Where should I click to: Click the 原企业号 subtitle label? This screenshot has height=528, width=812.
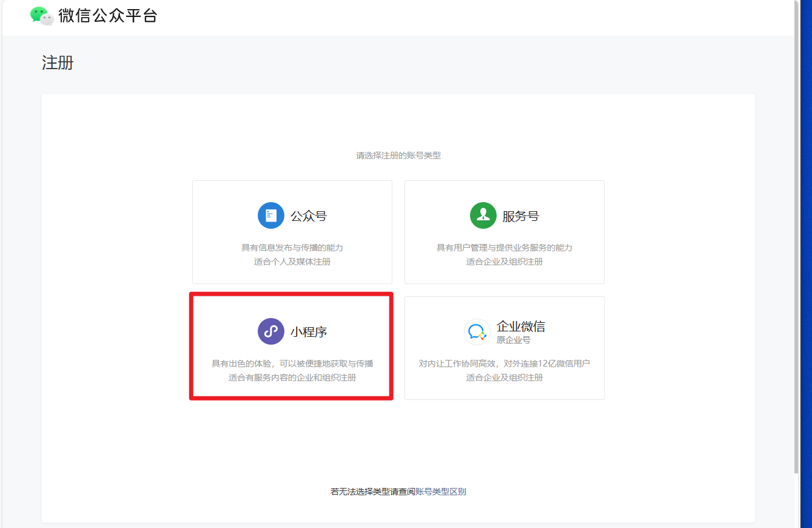click(513, 340)
